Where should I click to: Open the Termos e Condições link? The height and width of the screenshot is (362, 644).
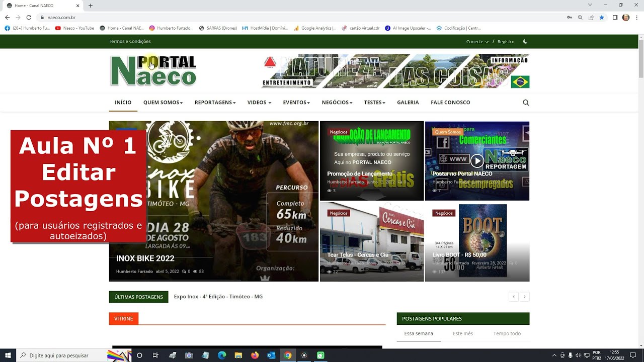(x=130, y=41)
